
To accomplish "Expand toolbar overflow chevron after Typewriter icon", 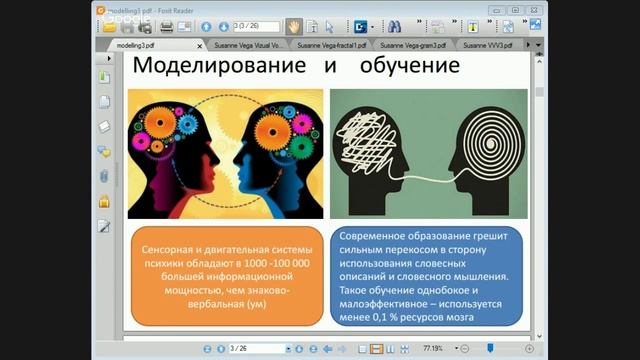I will 489,21.
